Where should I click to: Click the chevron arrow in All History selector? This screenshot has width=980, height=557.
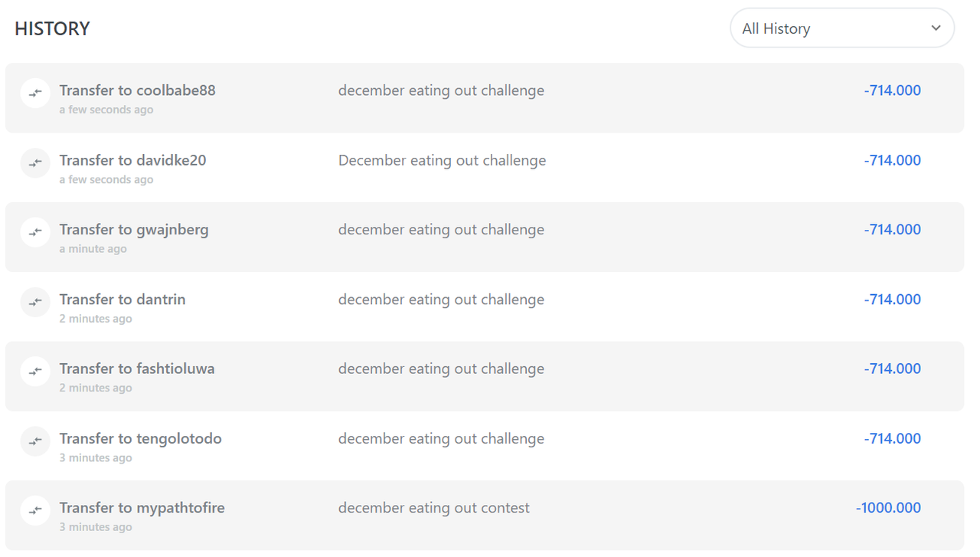click(936, 28)
